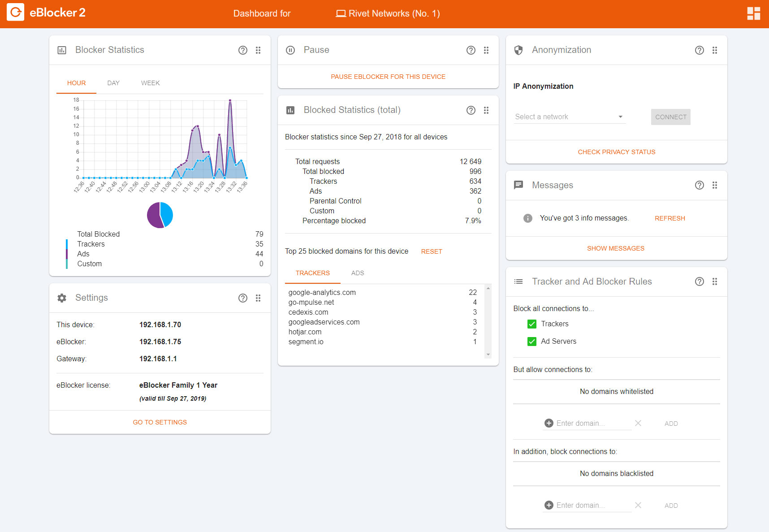This screenshot has width=769, height=532.
Task: Click the Pause card pause icon
Action: (290, 50)
